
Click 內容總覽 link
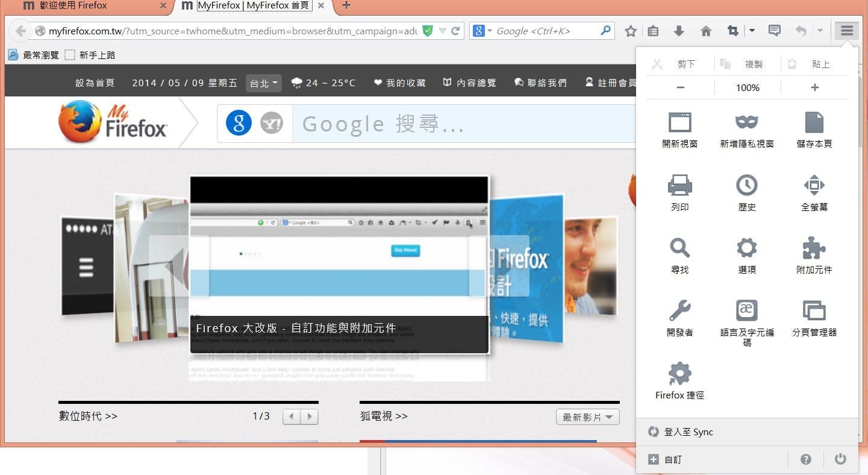pos(469,83)
